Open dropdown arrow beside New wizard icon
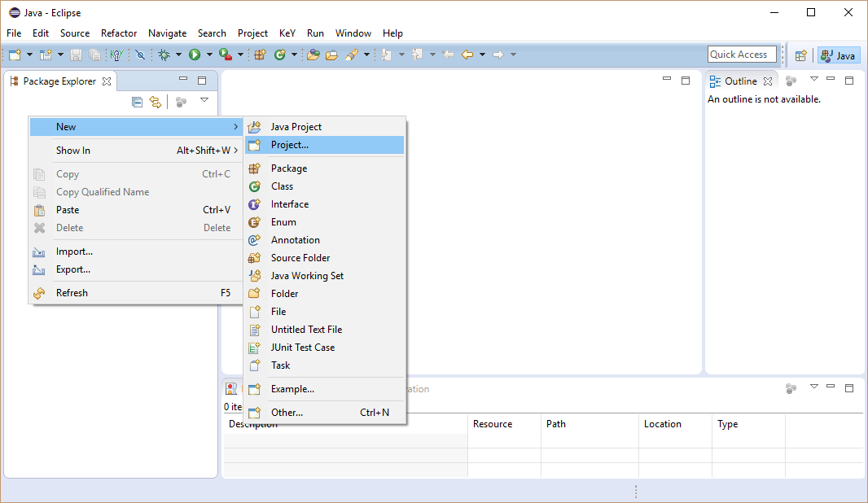The image size is (868, 503). click(29, 55)
